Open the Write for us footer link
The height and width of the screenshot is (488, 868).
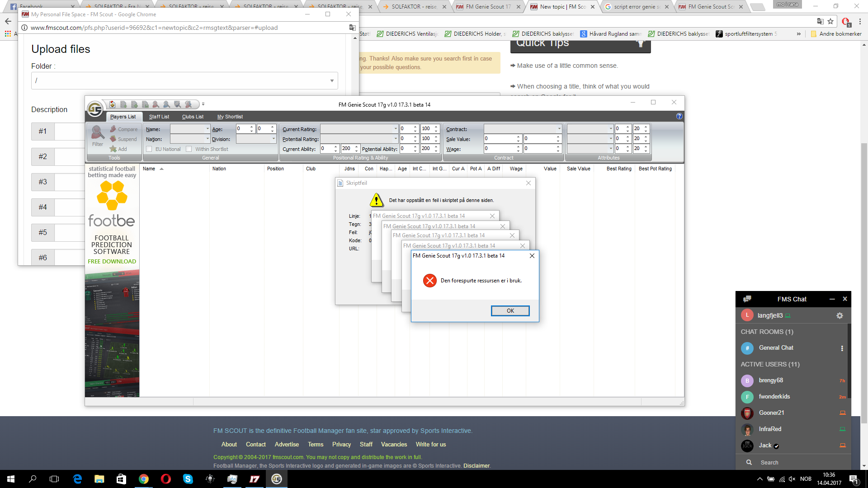(x=430, y=445)
